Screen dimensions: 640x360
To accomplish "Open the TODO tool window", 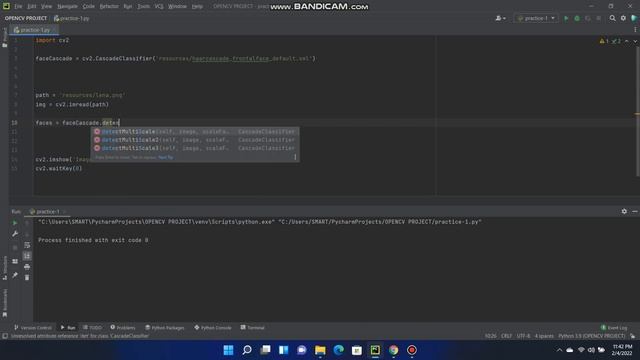I will (93, 328).
